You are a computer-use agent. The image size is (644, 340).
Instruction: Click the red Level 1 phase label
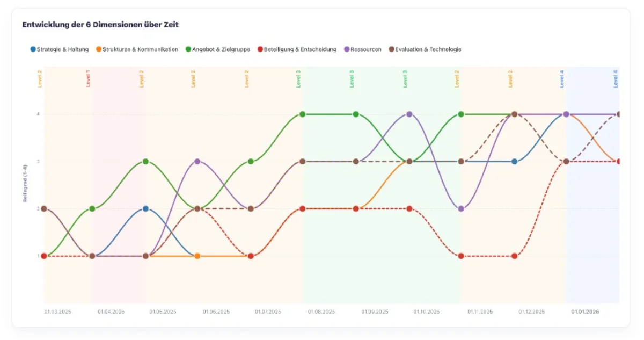pos(88,78)
